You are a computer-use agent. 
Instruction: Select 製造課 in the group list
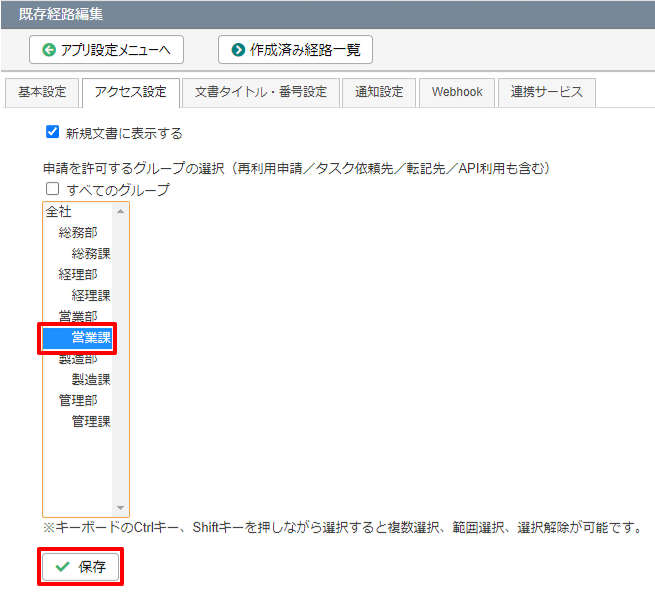pyautogui.click(x=78, y=379)
